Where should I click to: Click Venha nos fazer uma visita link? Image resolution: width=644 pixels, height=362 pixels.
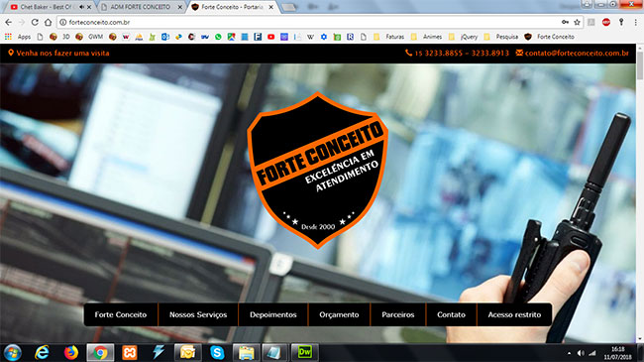tap(58, 54)
